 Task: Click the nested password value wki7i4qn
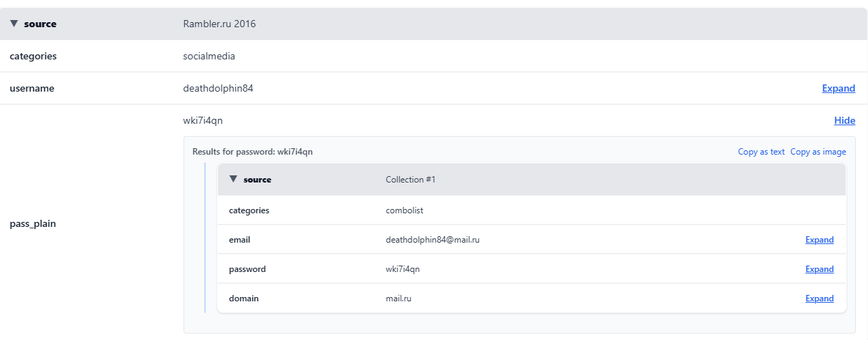click(403, 269)
